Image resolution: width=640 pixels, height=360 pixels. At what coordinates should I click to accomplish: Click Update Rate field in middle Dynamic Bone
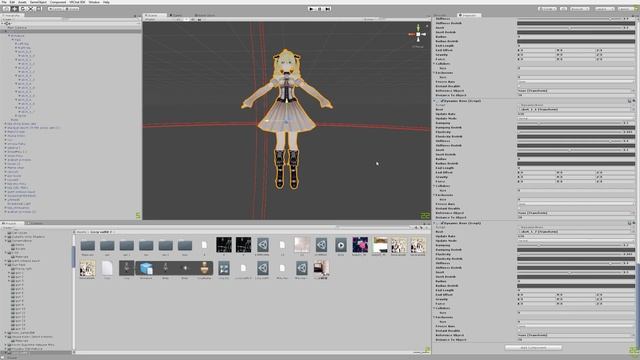[x=576, y=114]
